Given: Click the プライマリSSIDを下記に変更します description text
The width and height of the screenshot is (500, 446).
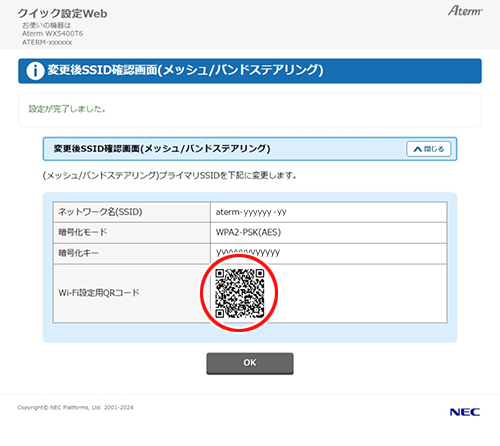Looking at the screenshot, I should (170, 175).
